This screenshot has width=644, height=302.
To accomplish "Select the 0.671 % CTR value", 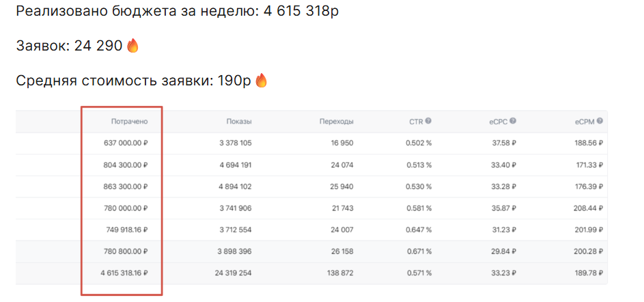I will click(x=418, y=251).
